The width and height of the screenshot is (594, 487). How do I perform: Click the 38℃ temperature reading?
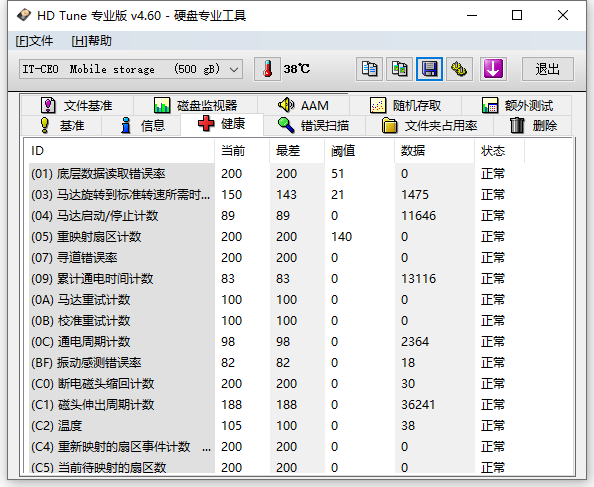[x=297, y=69]
